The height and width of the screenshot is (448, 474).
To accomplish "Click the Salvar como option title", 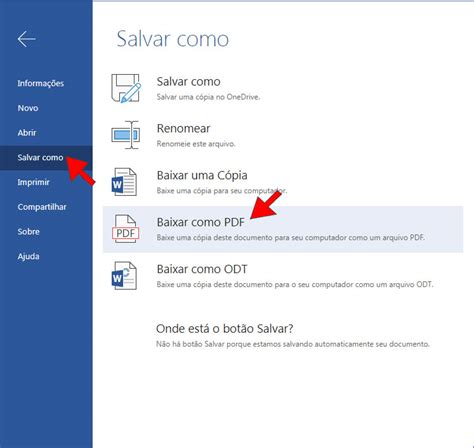I will (189, 82).
